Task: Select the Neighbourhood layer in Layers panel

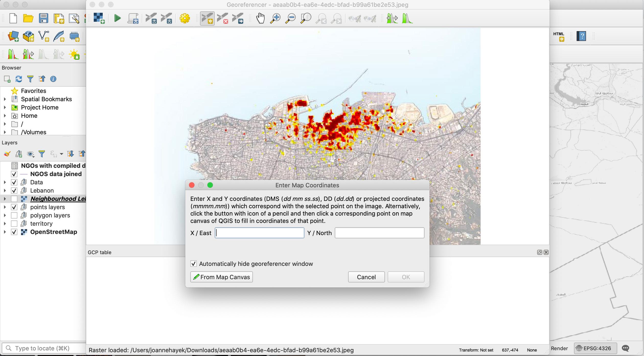Action: (x=58, y=199)
